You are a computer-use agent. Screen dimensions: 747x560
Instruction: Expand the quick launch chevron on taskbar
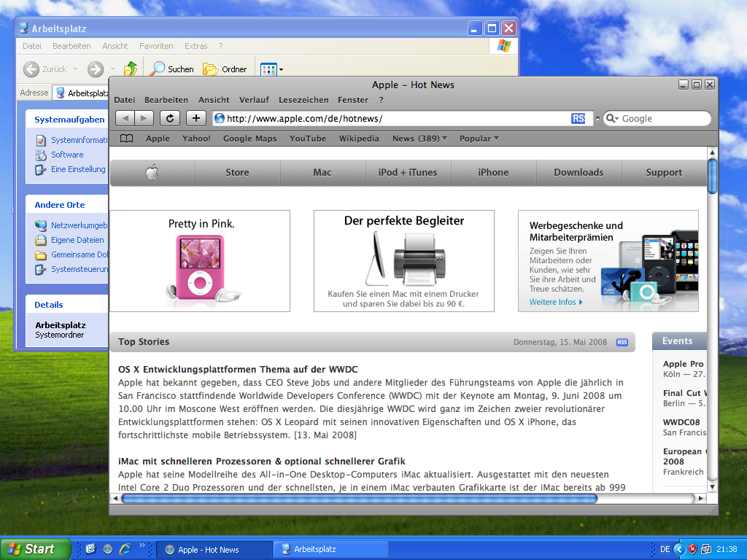[x=142, y=545]
